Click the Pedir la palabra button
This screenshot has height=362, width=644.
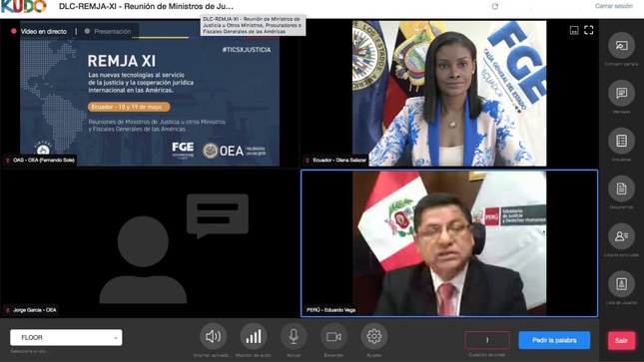tap(554, 340)
